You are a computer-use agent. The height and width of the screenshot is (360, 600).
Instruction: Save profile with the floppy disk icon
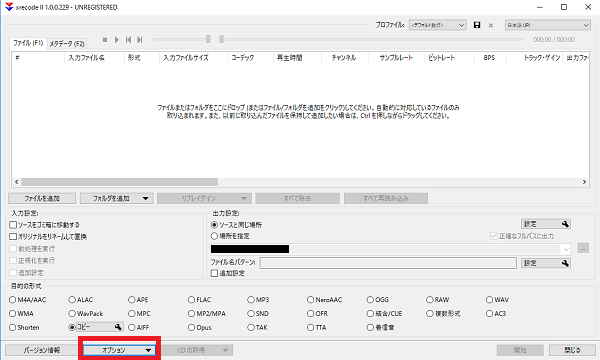(477, 25)
